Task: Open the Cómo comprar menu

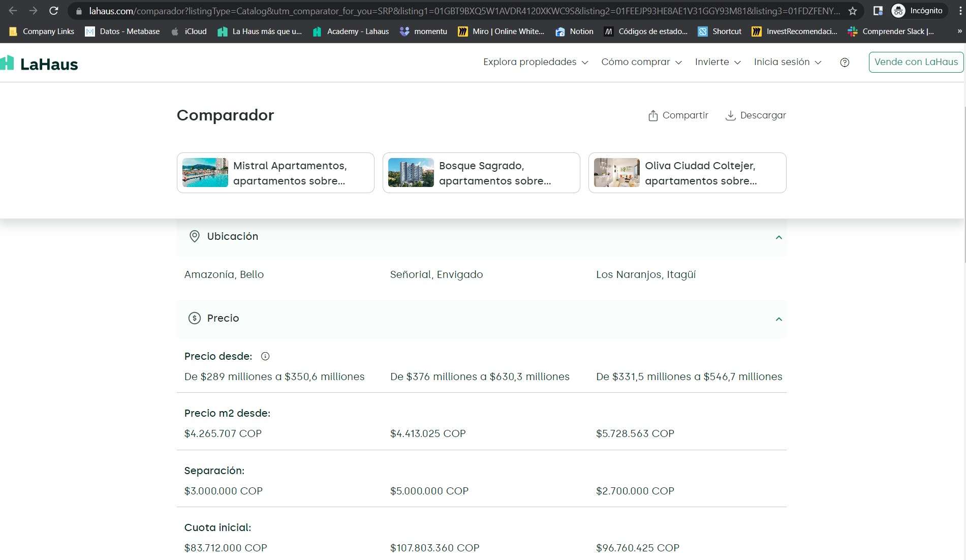Action: tap(641, 62)
